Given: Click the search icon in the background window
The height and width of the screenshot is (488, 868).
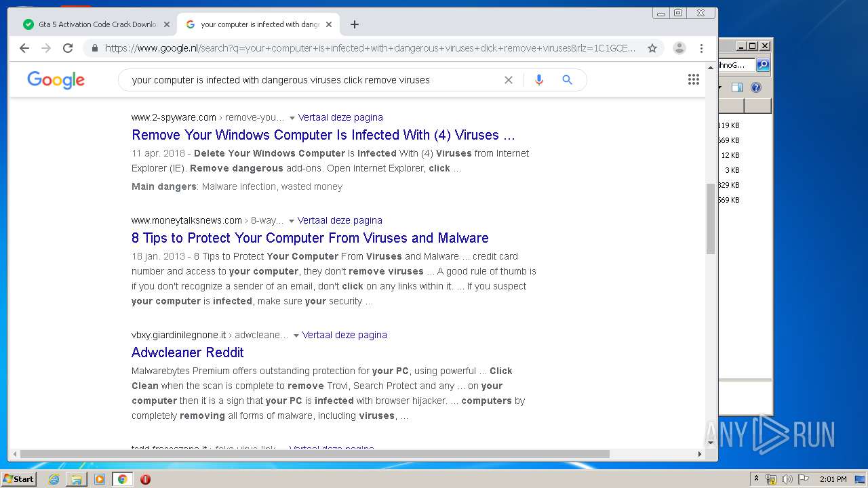Looking at the screenshot, I should coord(763,65).
